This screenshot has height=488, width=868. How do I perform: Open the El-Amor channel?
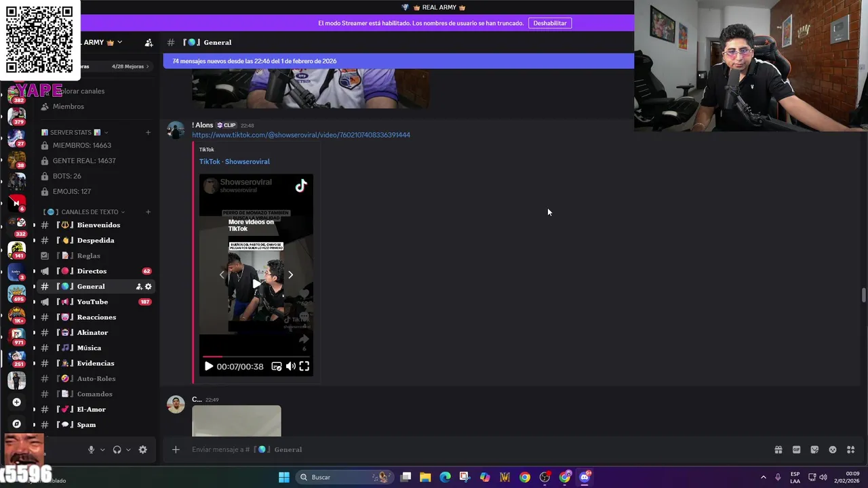point(96,409)
